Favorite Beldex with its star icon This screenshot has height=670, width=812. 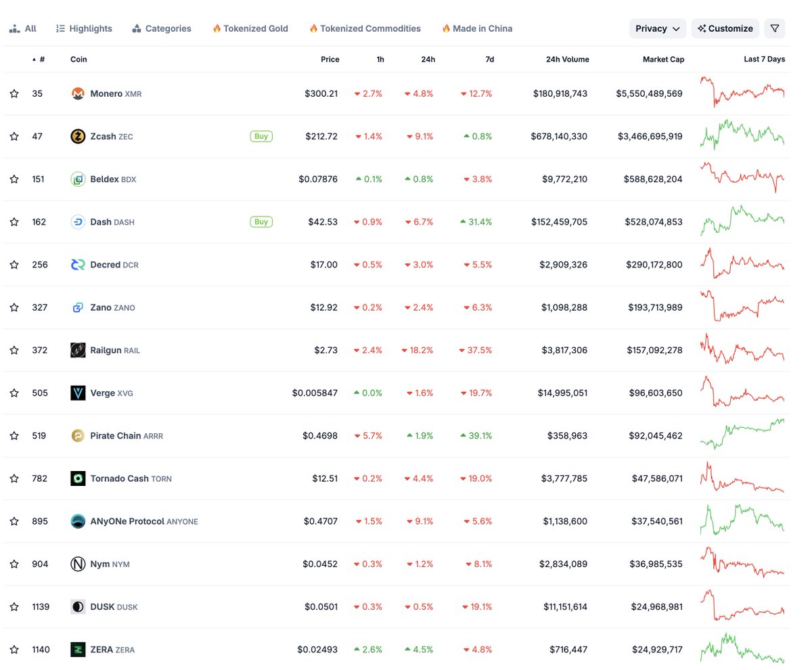pyautogui.click(x=14, y=179)
